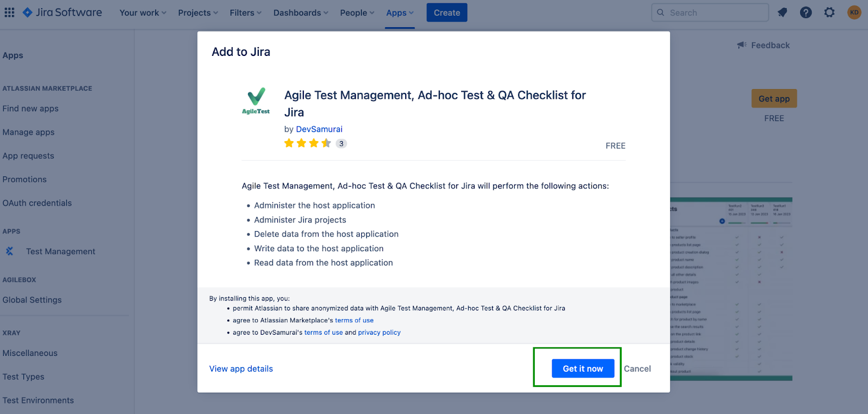Open Promotions in sidebar
This screenshot has height=414, width=868.
pyautogui.click(x=24, y=180)
